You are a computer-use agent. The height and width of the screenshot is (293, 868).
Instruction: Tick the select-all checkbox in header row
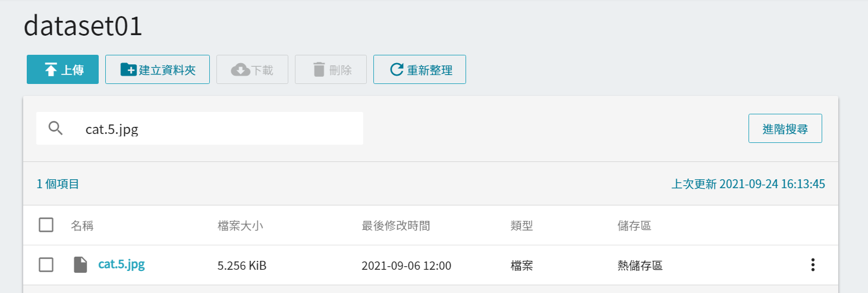[x=46, y=225]
